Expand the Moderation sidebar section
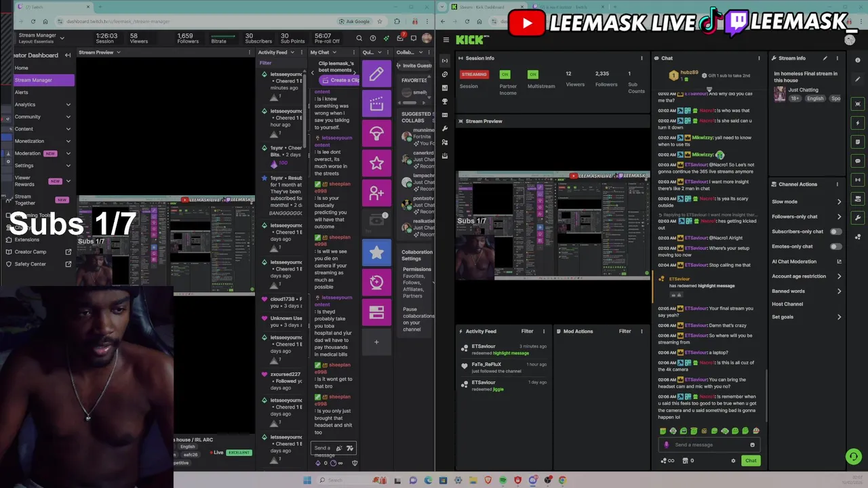 pos(68,153)
